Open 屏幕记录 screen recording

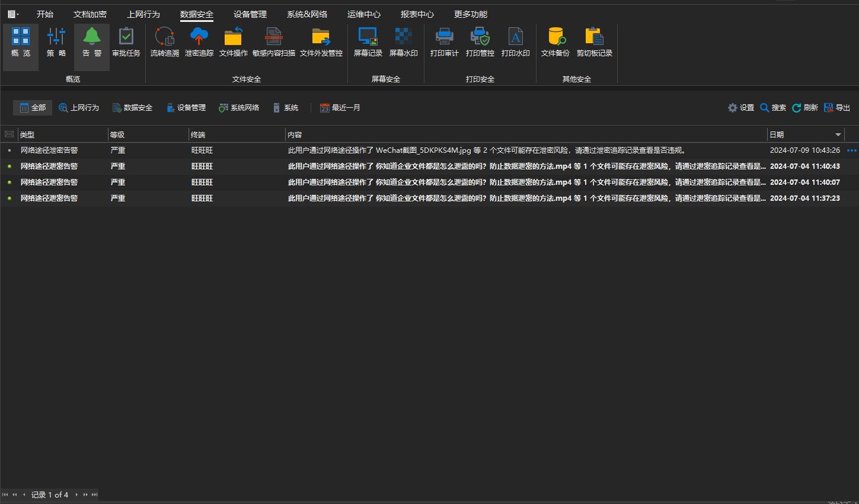coord(368,42)
